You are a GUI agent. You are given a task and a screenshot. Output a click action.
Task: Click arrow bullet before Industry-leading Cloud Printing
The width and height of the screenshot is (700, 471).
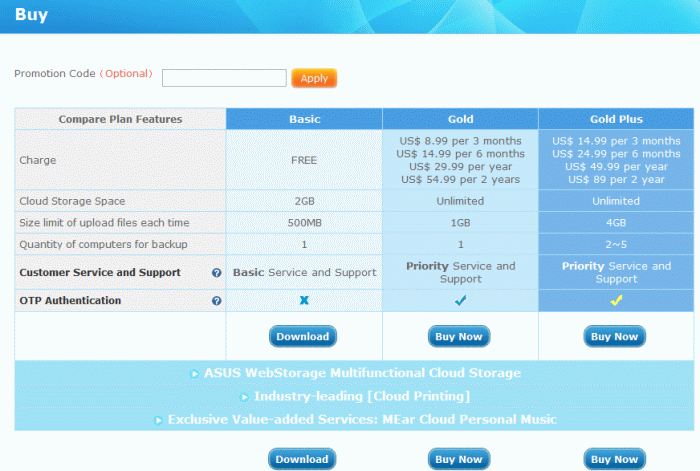[244, 397]
